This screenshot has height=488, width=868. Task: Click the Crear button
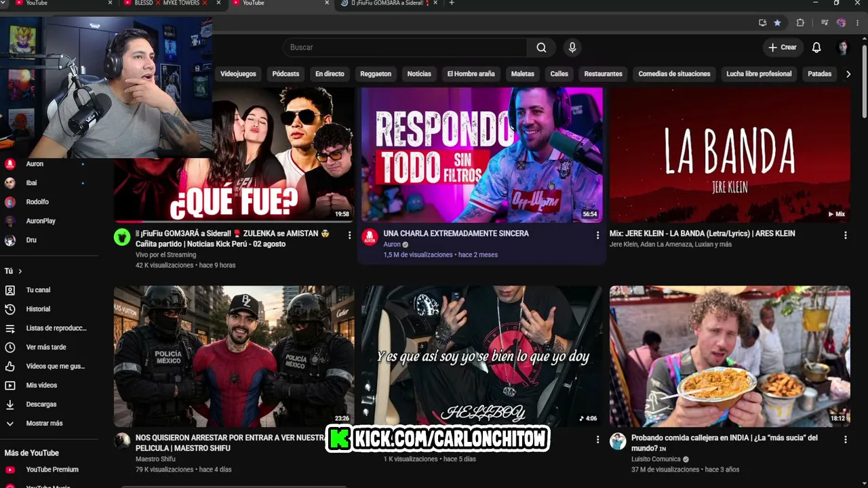[782, 47]
